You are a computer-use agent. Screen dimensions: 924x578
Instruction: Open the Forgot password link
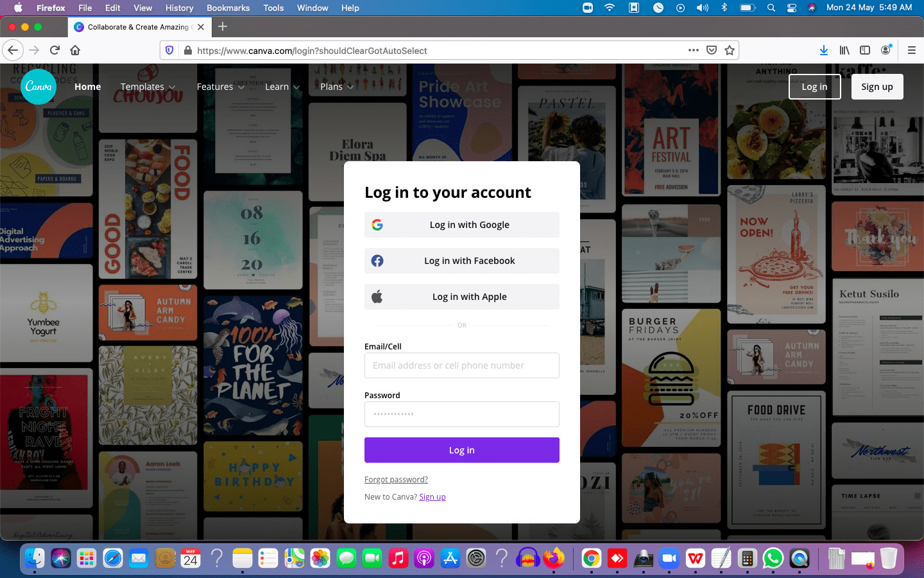pyautogui.click(x=396, y=479)
